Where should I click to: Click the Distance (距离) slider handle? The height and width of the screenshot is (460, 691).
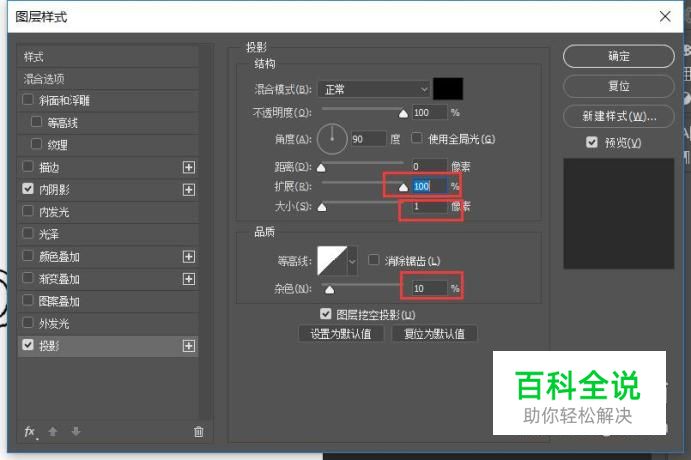coord(321,168)
